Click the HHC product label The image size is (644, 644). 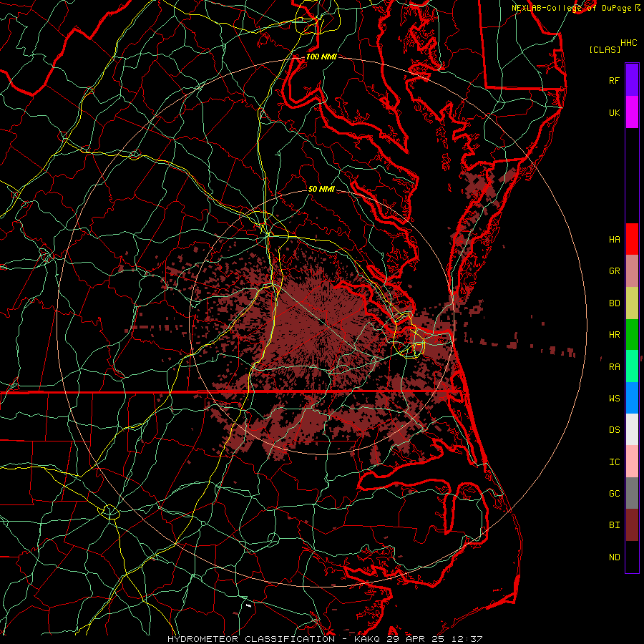(629, 43)
